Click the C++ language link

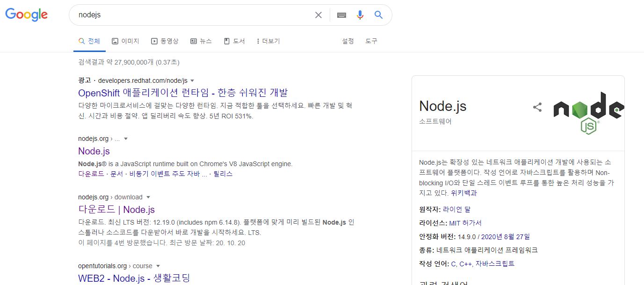coord(465,263)
